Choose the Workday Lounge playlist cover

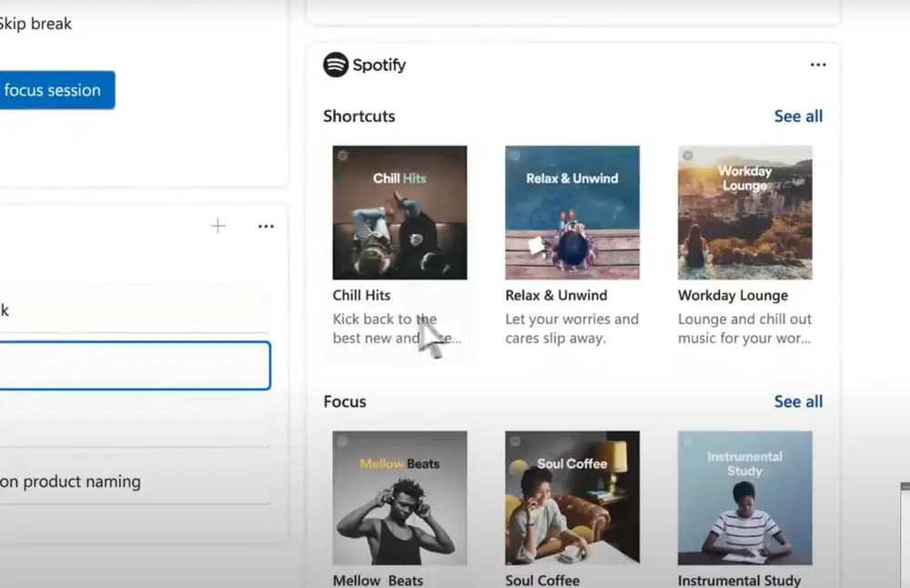coord(744,212)
